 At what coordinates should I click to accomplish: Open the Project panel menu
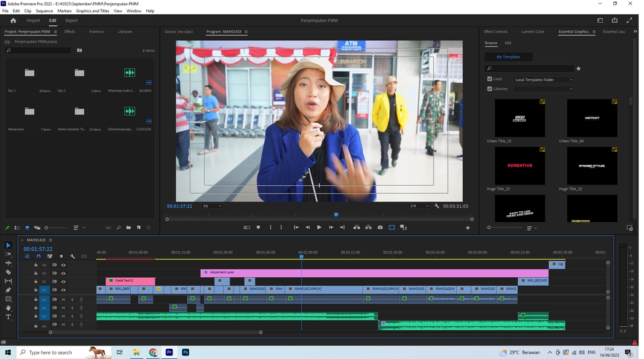(56, 32)
